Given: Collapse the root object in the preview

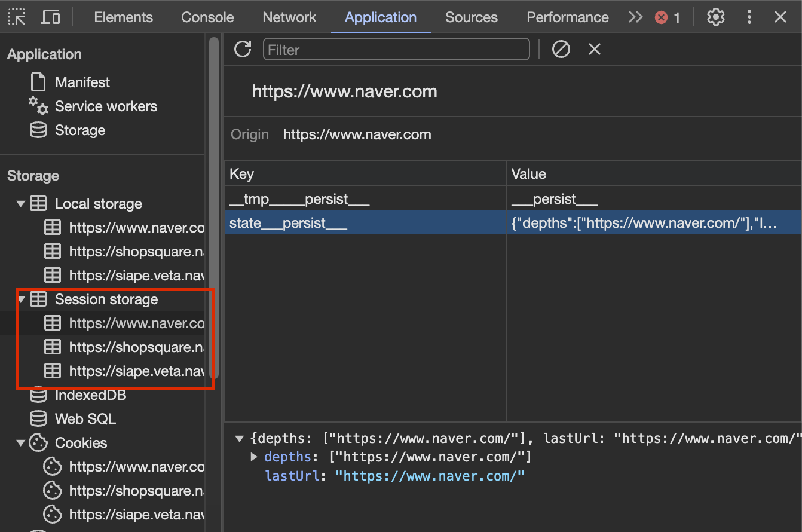Looking at the screenshot, I should (239, 439).
